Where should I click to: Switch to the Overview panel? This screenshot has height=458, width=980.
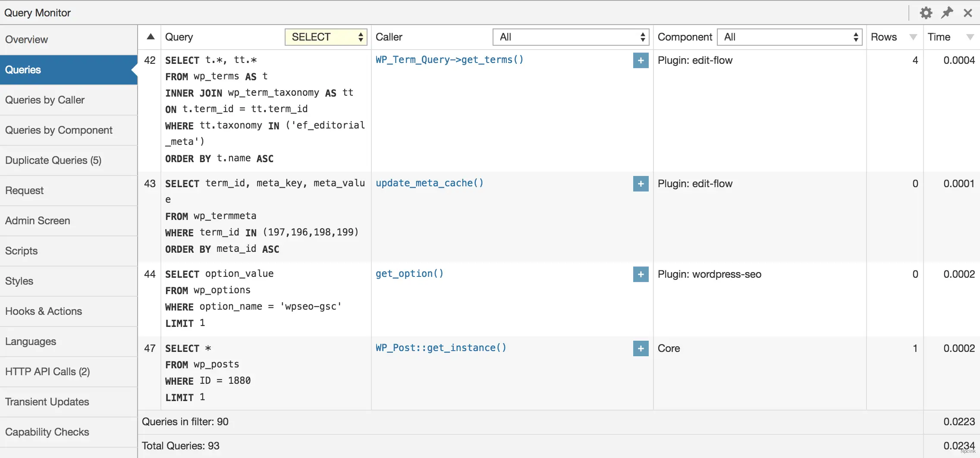[x=27, y=39]
